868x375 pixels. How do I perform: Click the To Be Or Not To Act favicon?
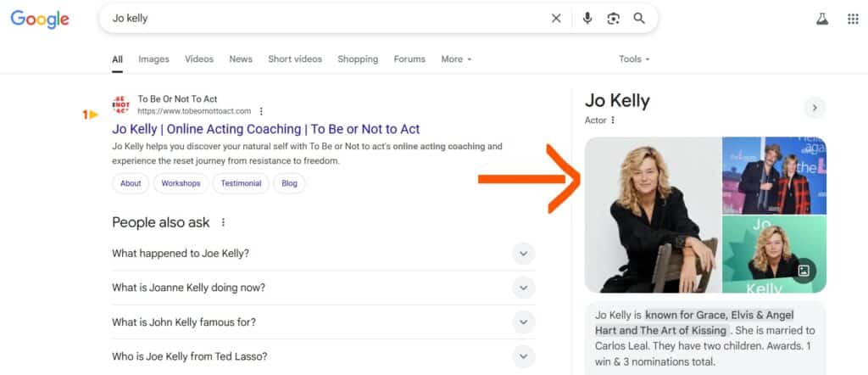pos(120,104)
